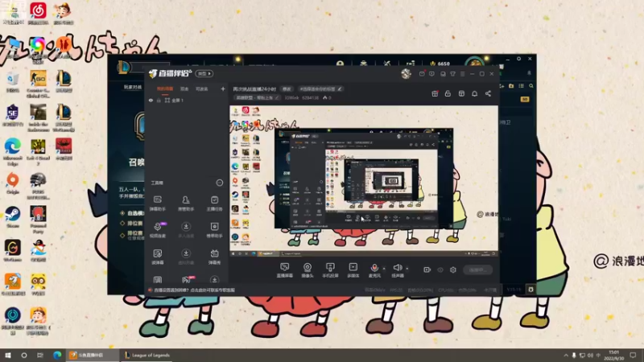Open the 主播任务 tool
This screenshot has height=362, width=644.
[214, 204]
